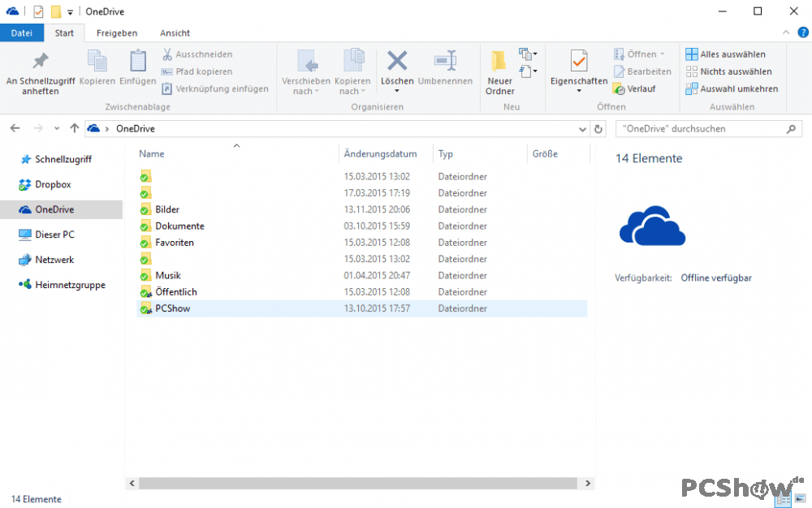Click Alles auswählen
812x508 pixels.
[x=725, y=54]
